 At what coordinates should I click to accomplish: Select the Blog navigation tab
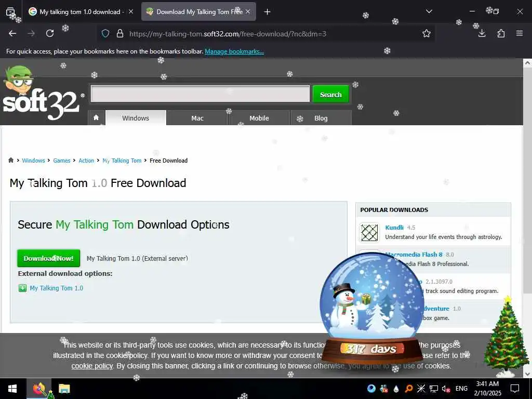point(321,118)
